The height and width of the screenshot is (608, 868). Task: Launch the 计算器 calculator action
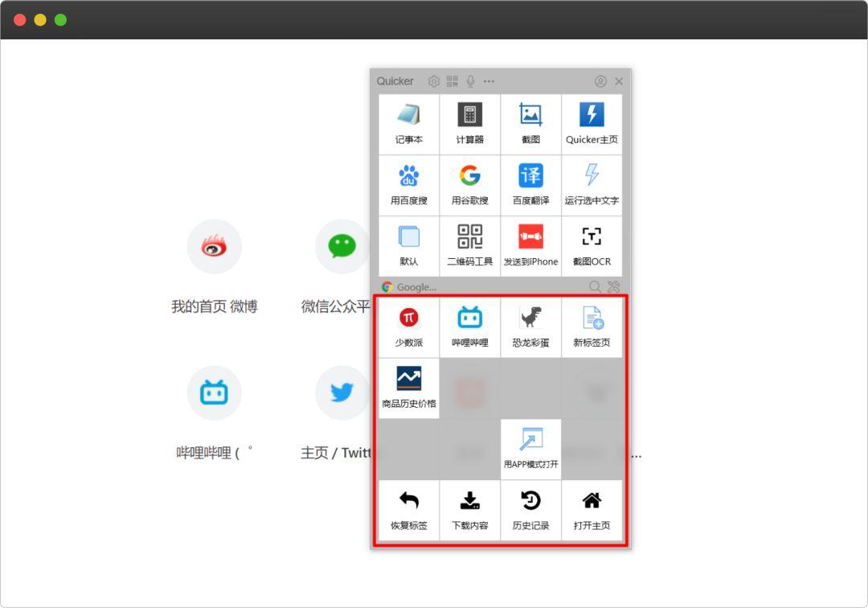[470, 125]
